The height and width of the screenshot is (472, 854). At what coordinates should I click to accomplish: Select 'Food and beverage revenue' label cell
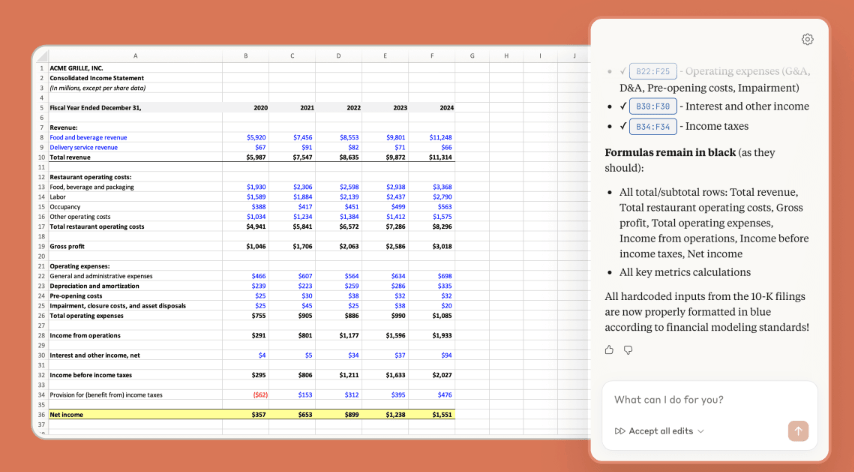click(x=135, y=138)
